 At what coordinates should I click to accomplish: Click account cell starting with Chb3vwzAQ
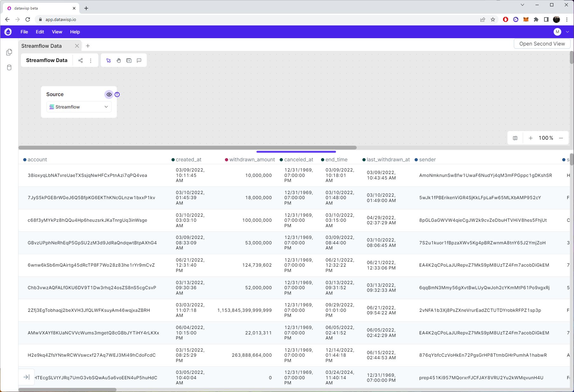click(x=92, y=288)
